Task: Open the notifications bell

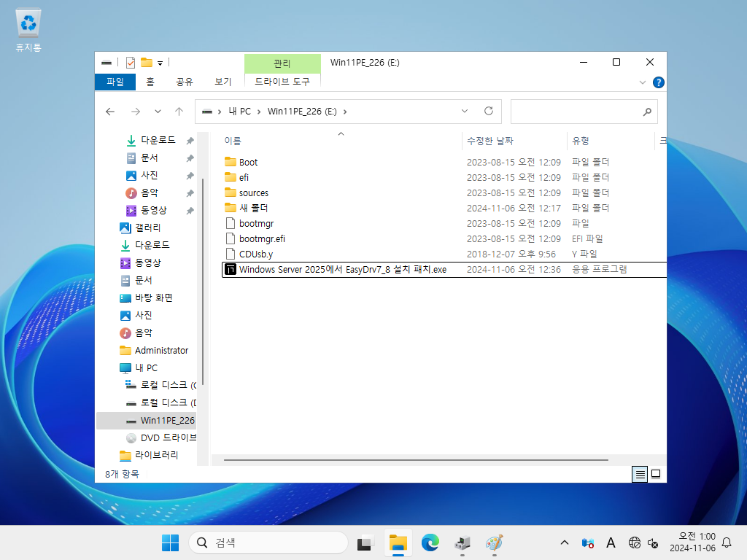Action: coord(727,542)
